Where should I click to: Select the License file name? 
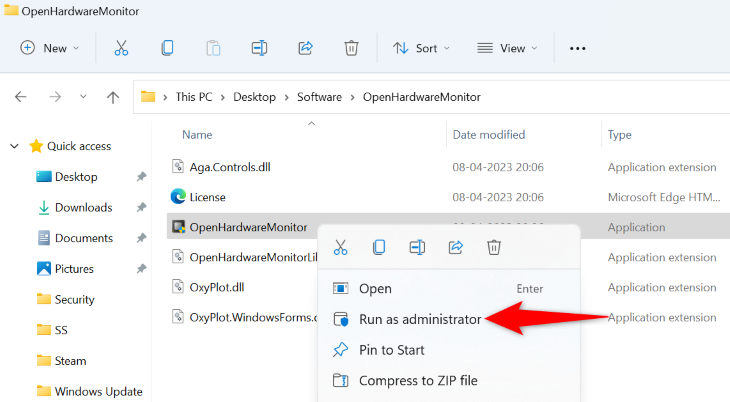pyautogui.click(x=207, y=197)
